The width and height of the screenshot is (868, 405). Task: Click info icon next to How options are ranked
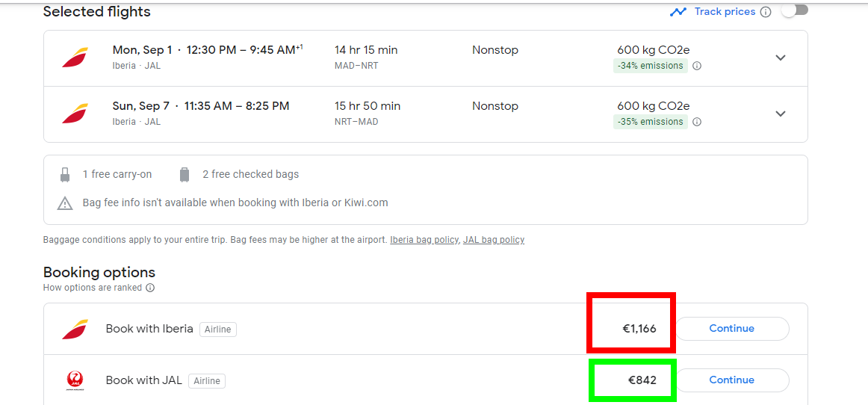click(x=149, y=288)
